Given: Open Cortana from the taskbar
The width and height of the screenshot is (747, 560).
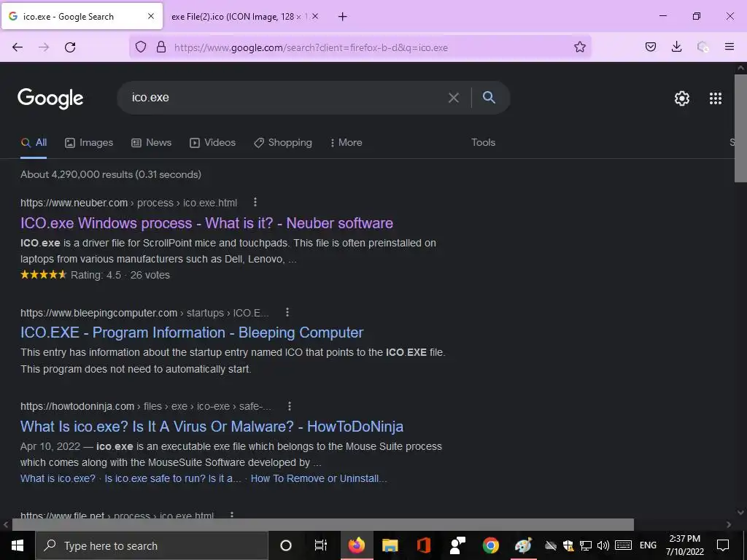Looking at the screenshot, I should pos(286,545).
